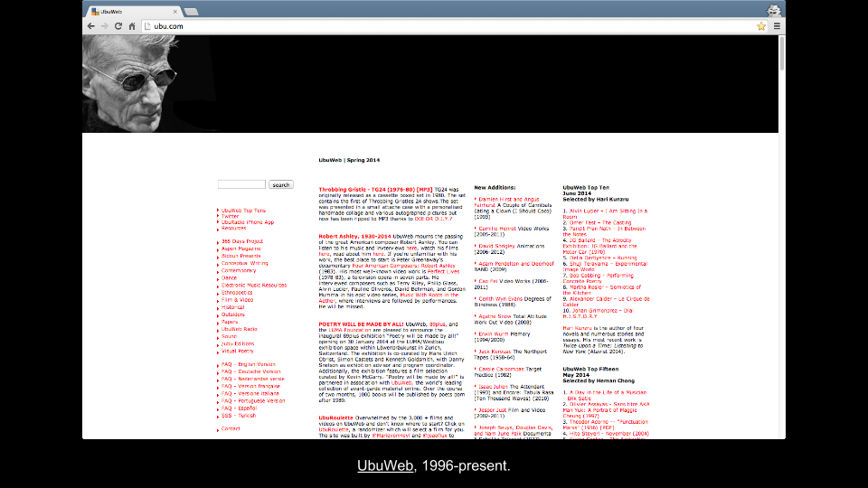868x488 pixels.
Task: Open the UbuRoulette headline link
Action: click(x=335, y=418)
